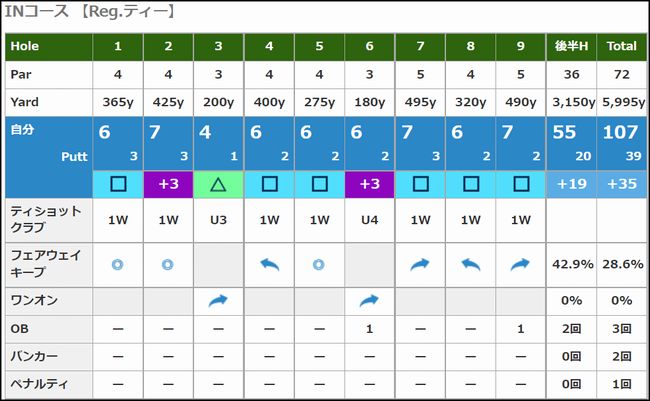Viewport: 650px width, 401px height.
Task: Select the purple +3 badge on hole 6
Action: pyautogui.click(x=369, y=184)
